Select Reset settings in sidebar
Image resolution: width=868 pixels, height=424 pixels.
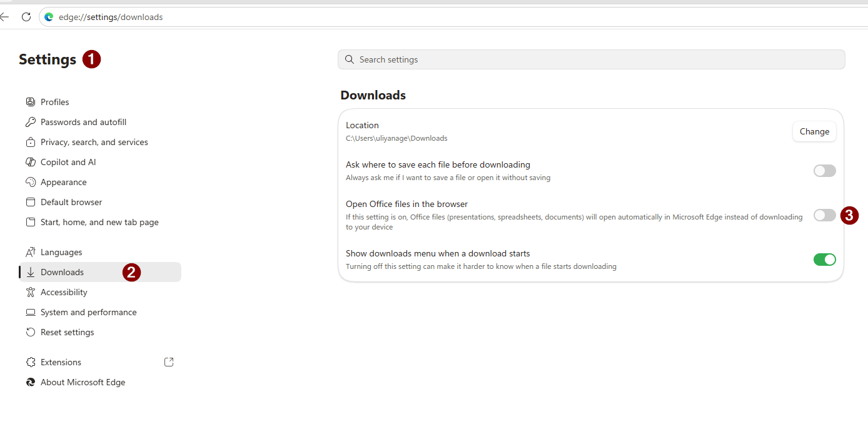pyautogui.click(x=100, y=332)
